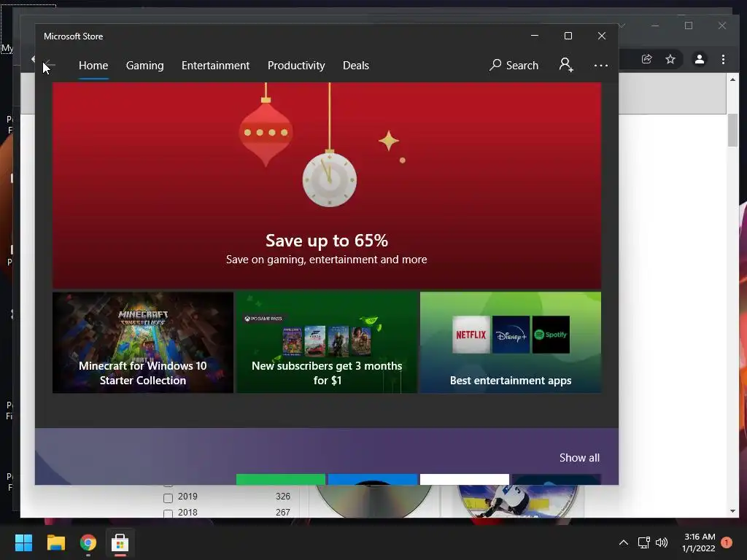
Task: Close the background Chrome window
Action: click(x=722, y=26)
